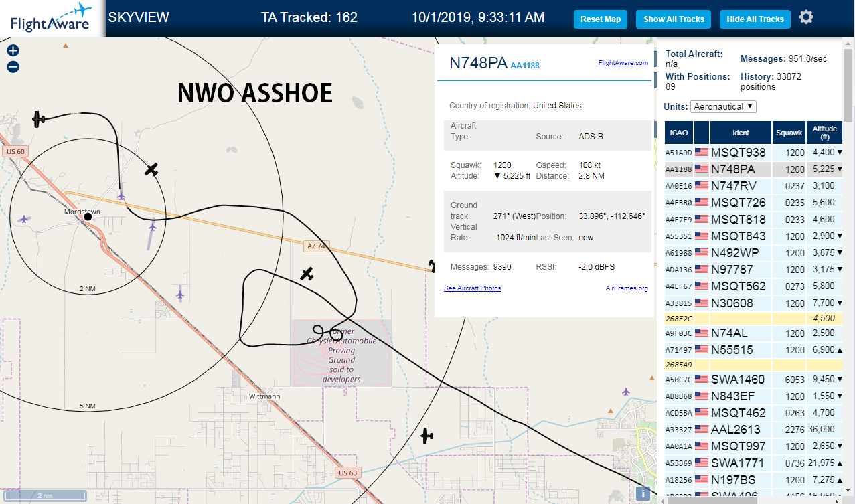Click Hide All Tracks button
This screenshot has height=504, width=855.
click(x=755, y=19)
